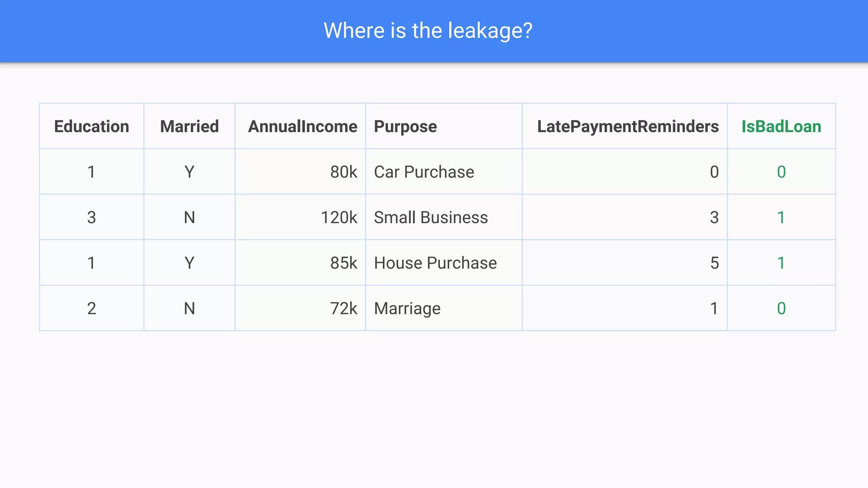
Task: Click Education value '3' in Small Business row
Action: tap(92, 217)
